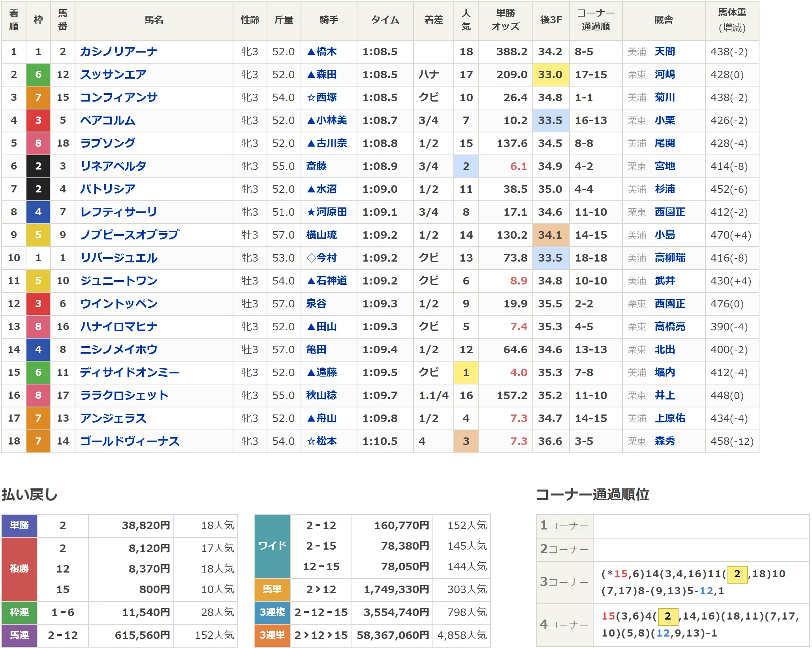
Task: Click horse name ウイントッペン
Action: 118,304
